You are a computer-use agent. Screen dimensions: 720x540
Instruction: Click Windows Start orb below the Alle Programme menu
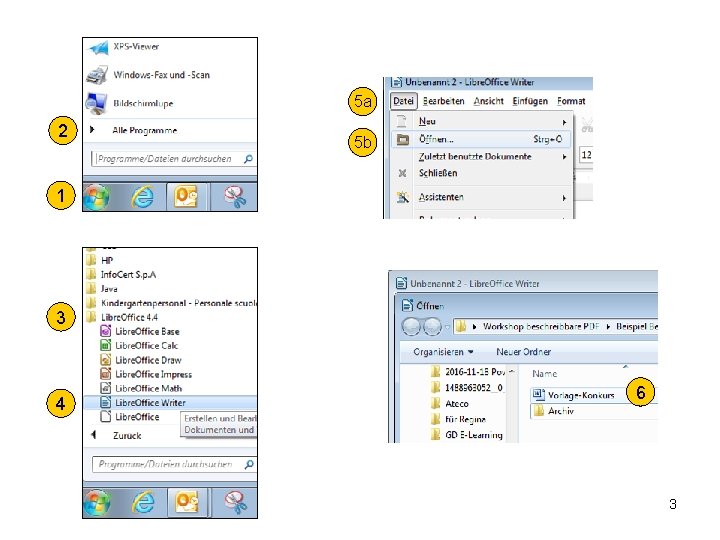tap(97, 197)
